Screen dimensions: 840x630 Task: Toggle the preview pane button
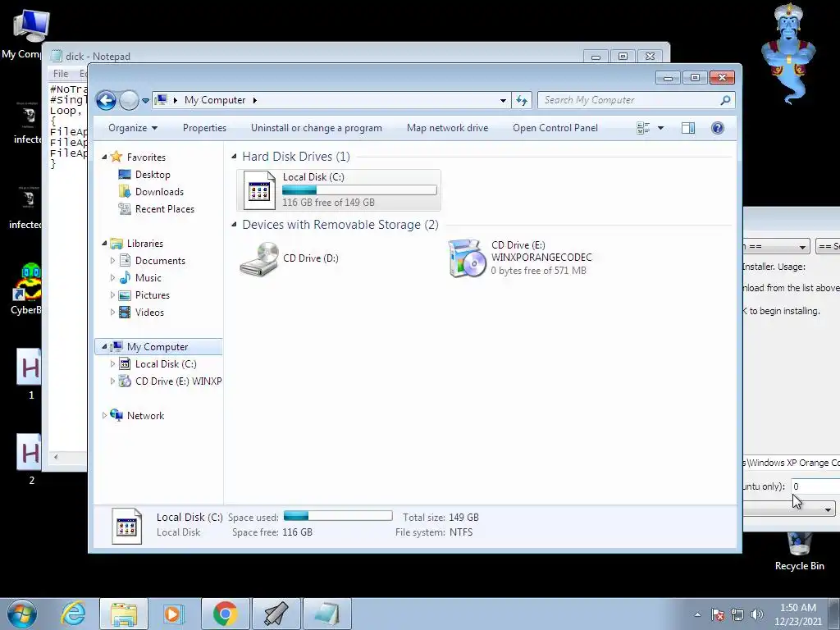coord(688,128)
